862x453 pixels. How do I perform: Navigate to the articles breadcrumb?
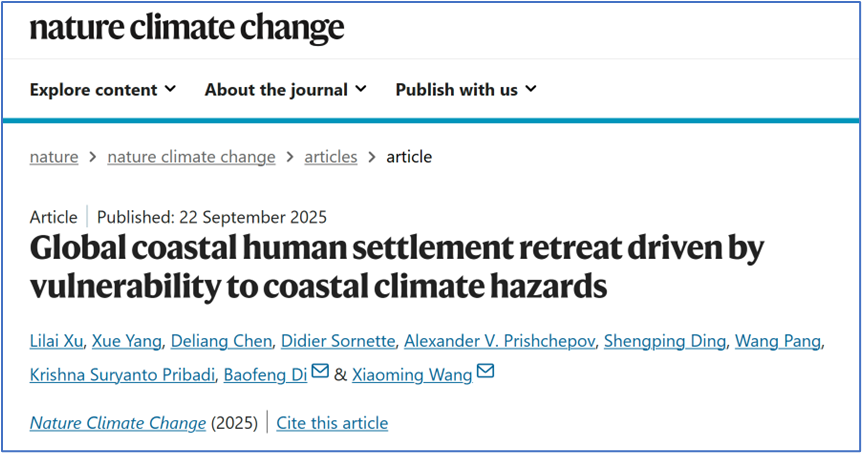(x=330, y=157)
